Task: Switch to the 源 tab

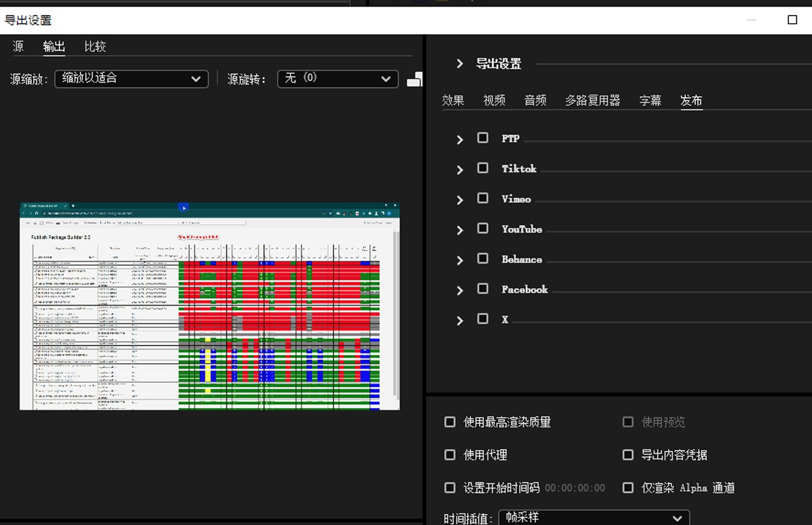Action: 17,46
